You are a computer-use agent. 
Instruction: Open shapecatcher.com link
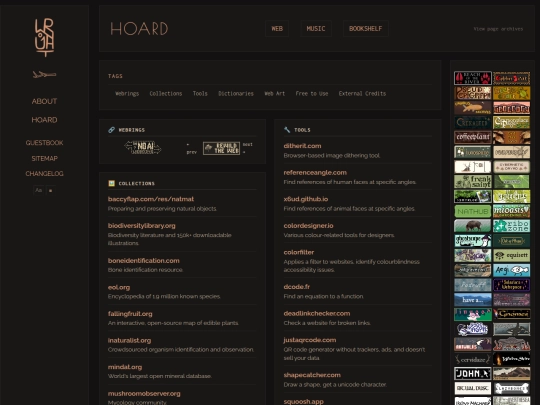[x=312, y=375]
